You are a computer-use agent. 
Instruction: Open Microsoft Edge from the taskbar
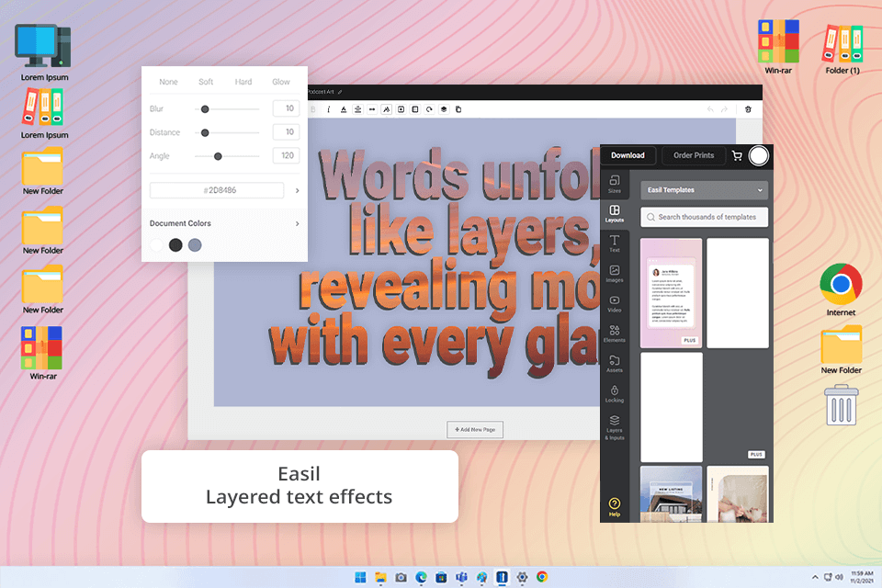[x=421, y=577]
